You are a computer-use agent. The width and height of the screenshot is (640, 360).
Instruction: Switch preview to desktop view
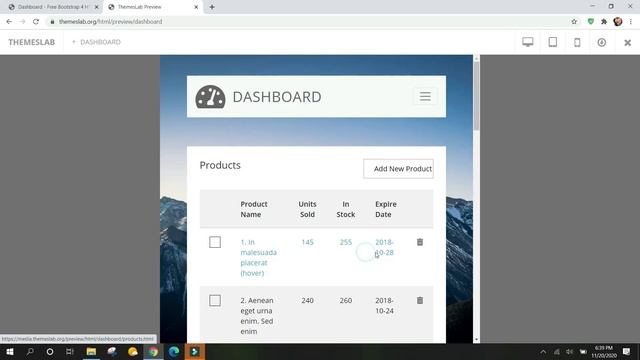(527, 42)
